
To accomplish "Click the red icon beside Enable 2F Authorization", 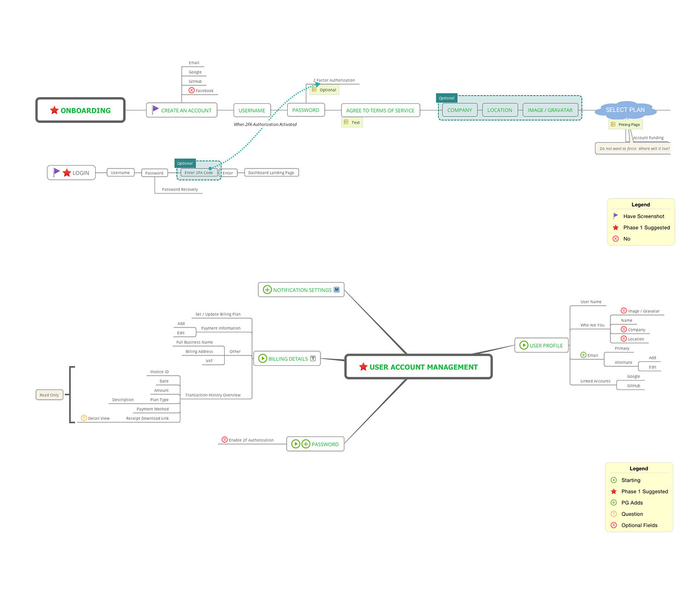I will click(x=224, y=440).
